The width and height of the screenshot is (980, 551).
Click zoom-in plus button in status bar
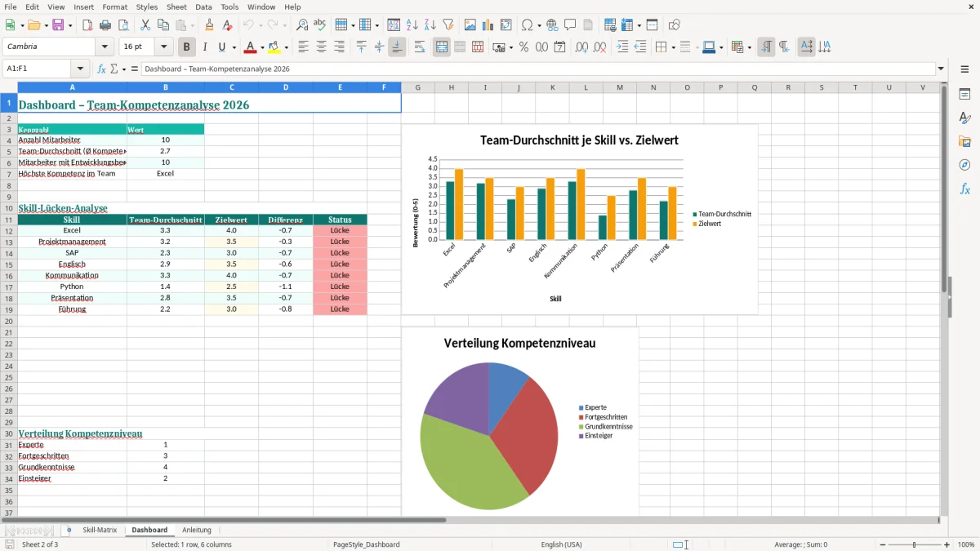[947, 544]
